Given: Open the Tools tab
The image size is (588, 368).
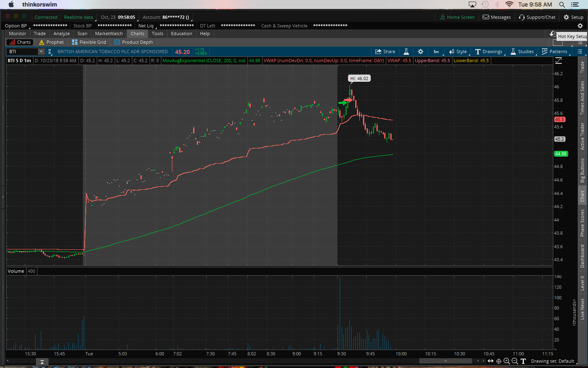Looking at the screenshot, I should point(158,34).
